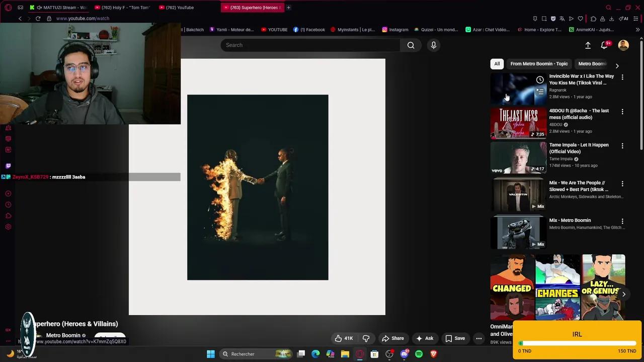Open the Metro Boomin channel link
Screen dimensions: 644x362
coord(63,335)
